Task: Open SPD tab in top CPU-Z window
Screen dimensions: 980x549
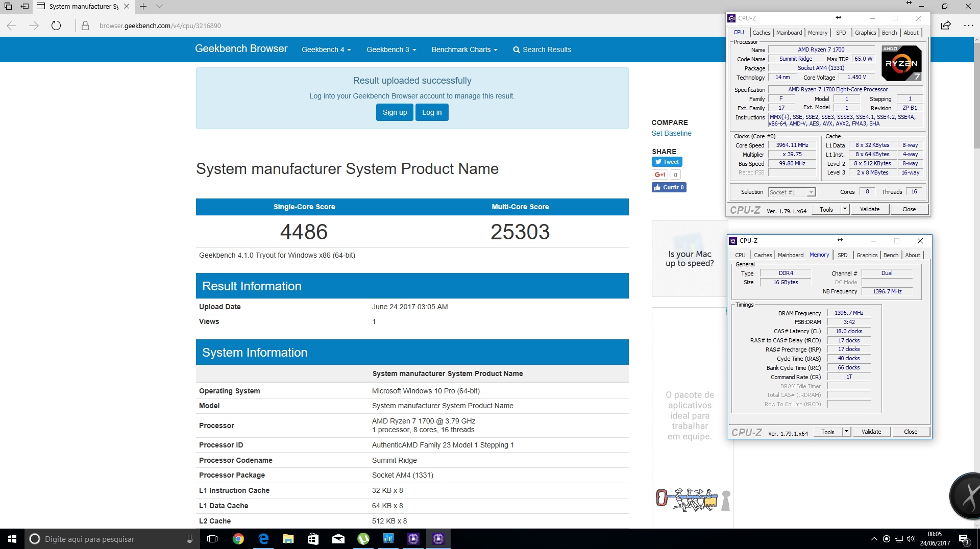Action: 841,33
